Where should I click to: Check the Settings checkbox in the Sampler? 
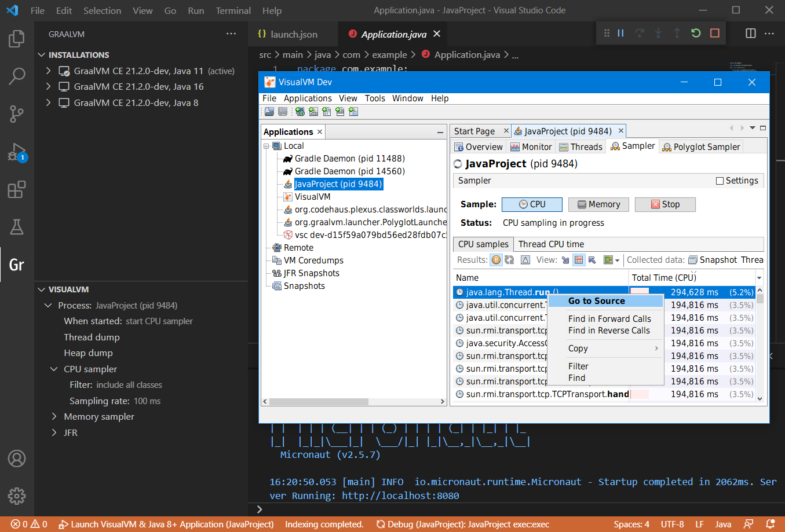pos(718,180)
